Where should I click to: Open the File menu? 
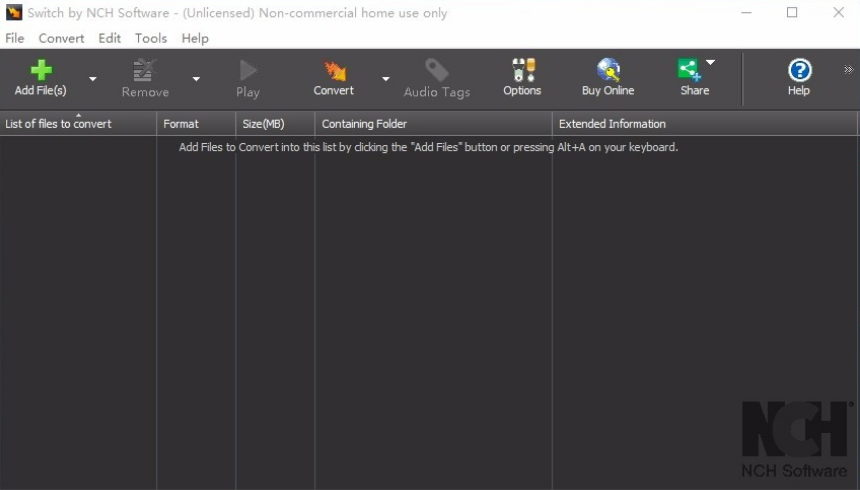pyautogui.click(x=15, y=38)
